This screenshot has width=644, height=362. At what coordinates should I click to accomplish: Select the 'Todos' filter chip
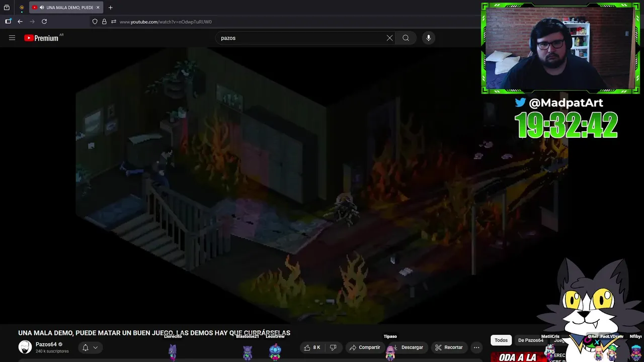tap(501, 340)
